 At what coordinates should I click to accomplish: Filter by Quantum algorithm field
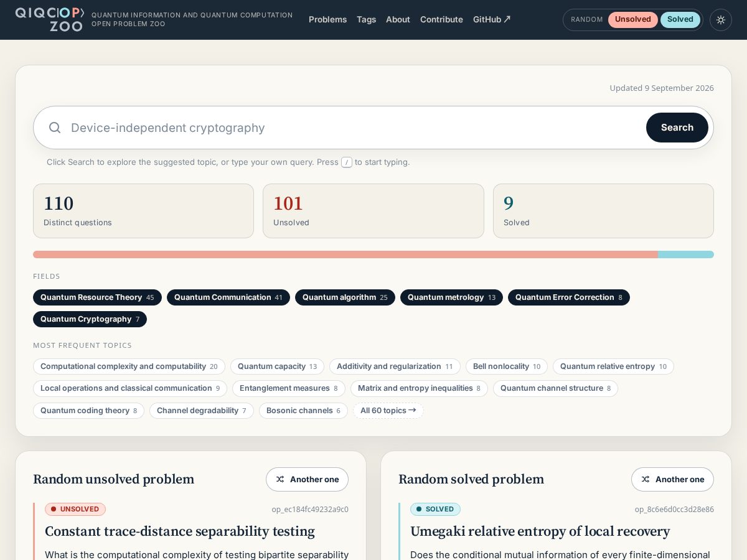pos(345,297)
